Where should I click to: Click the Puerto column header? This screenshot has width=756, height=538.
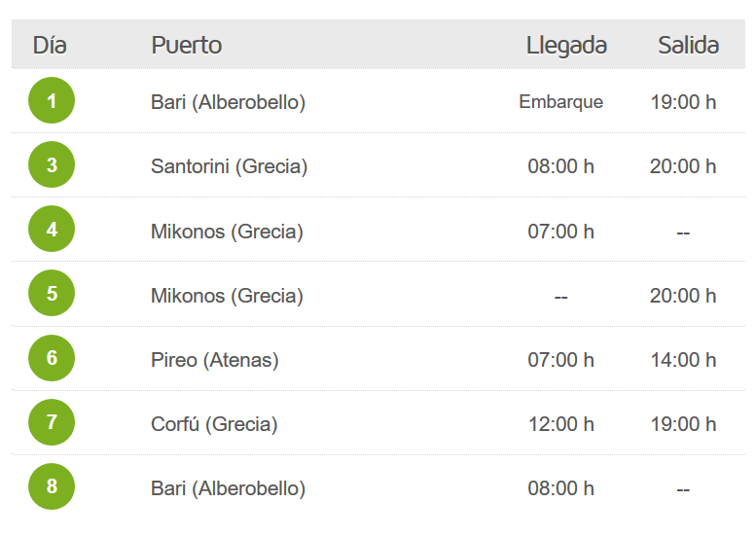click(187, 46)
